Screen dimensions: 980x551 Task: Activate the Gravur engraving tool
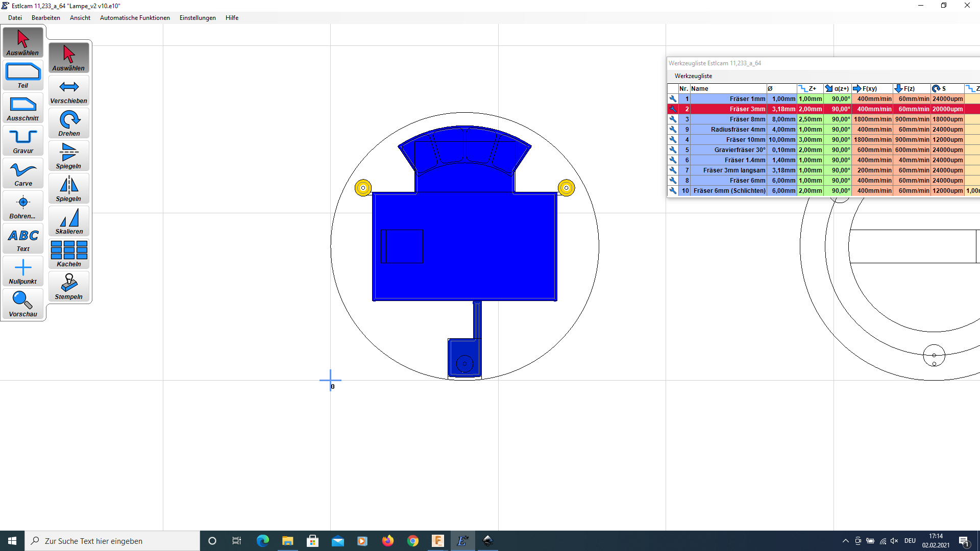pyautogui.click(x=23, y=141)
